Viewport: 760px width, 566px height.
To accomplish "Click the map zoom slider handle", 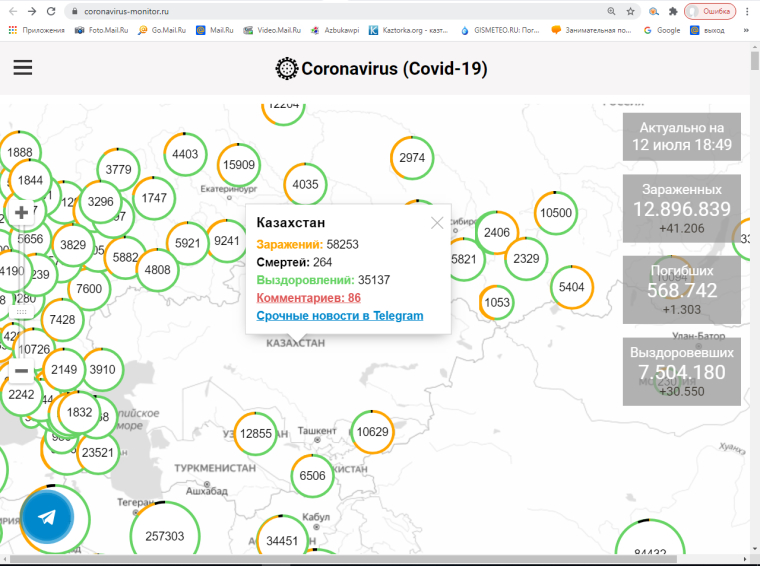I will click(x=21, y=312).
